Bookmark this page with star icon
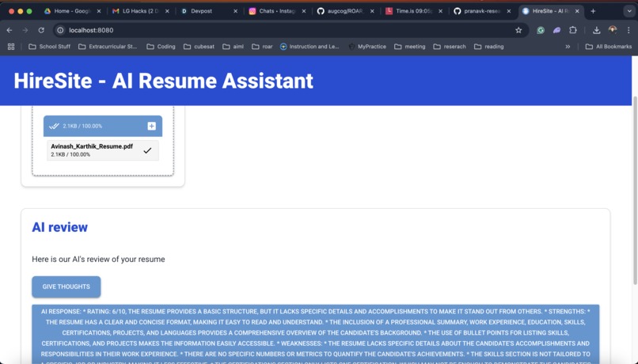The width and height of the screenshot is (638, 364). click(x=518, y=30)
